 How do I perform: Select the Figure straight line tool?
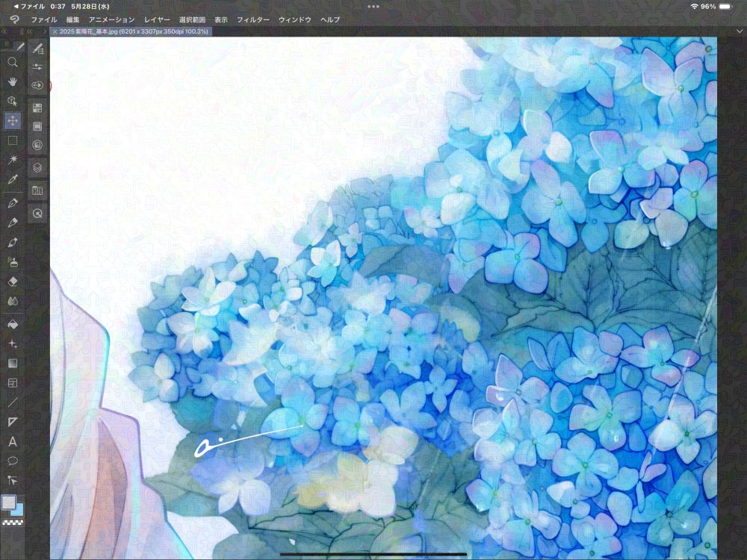(x=13, y=403)
